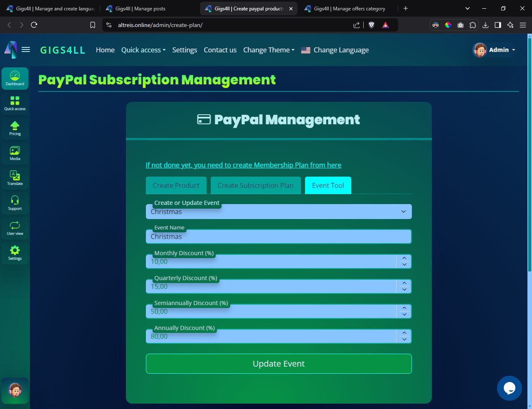Image resolution: width=532 pixels, height=409 pixels.
Task: Open the Media sidebar icon
Action: pos(15,153)
